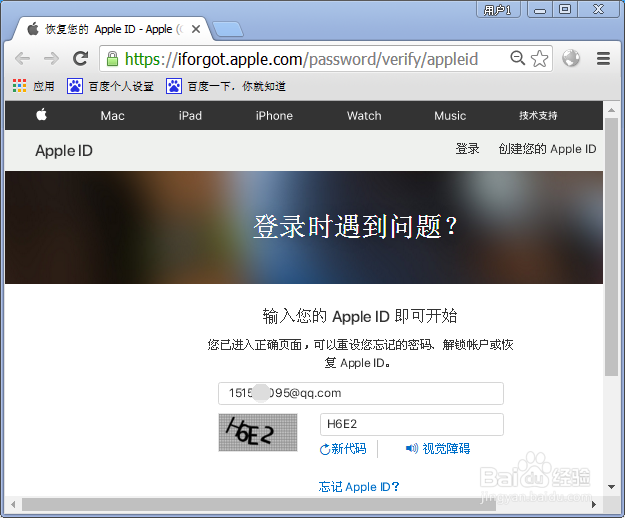Open the Apps shortcut grid icon
This screenshot has height=518, width=625.
click(19, 86)
